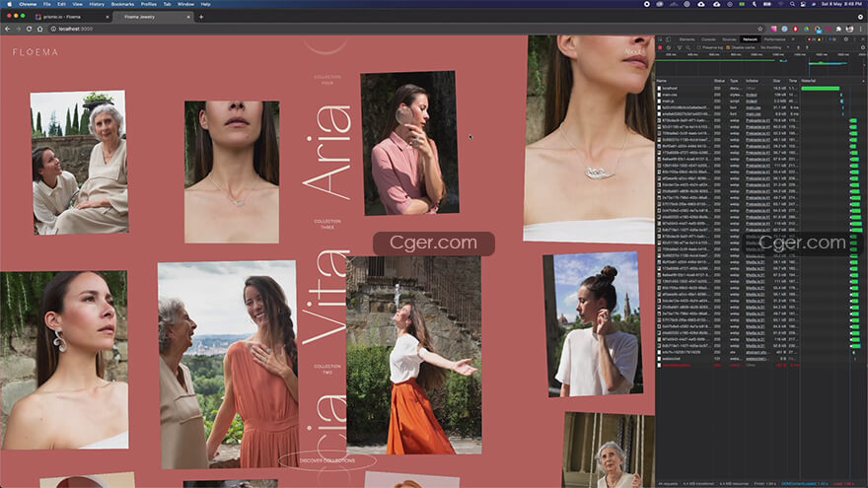Open the No throttling dropdown
Screen dimensions: 868x488
point(774,47)
